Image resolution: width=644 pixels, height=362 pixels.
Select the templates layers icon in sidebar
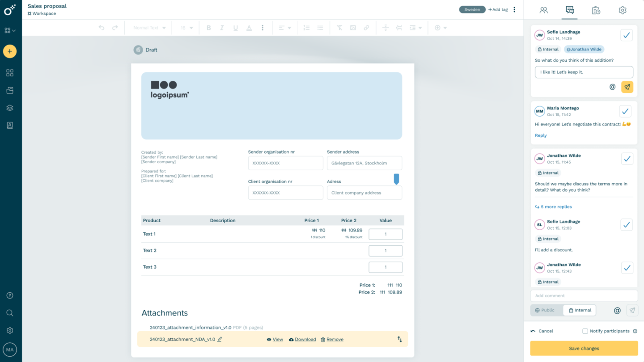tap(9, 107)
